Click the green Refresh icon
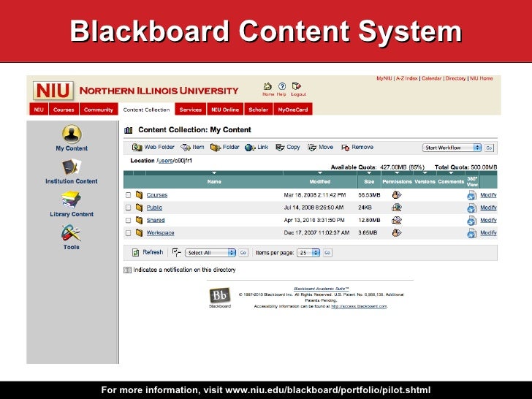 (x=135, y=252)
